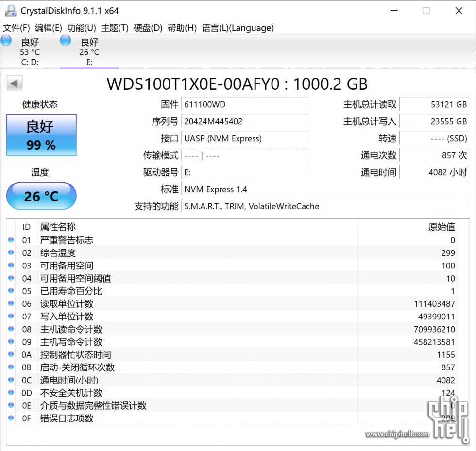Click the previous disk arrow button
The width and height of the screenshot is (476, 451).
[x=15, y=83]
